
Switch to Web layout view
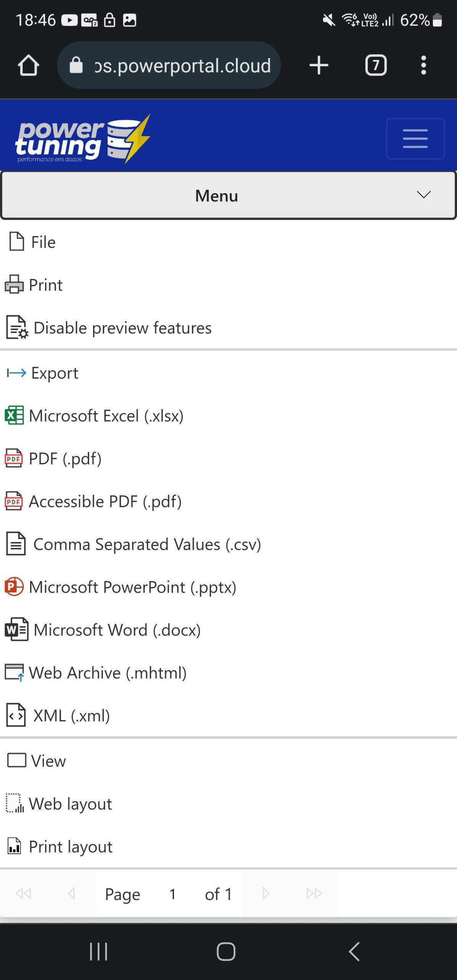click(70, 804)
